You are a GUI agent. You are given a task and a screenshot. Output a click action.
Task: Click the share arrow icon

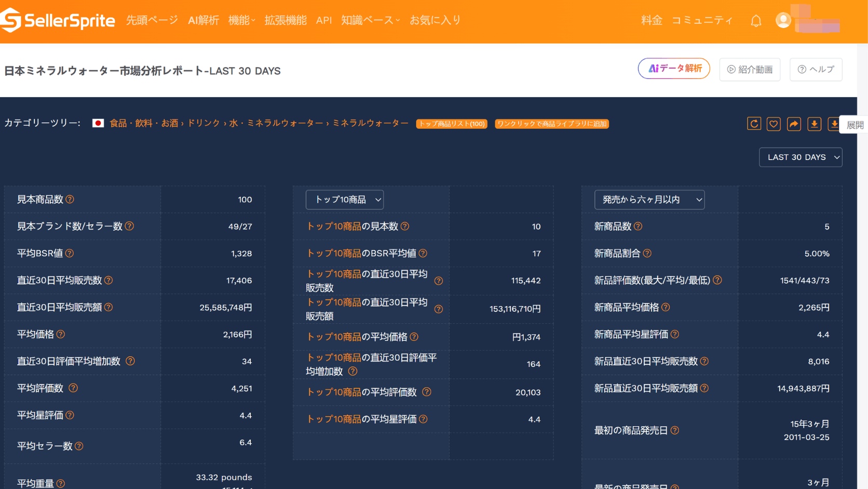(x=794, y=124)
